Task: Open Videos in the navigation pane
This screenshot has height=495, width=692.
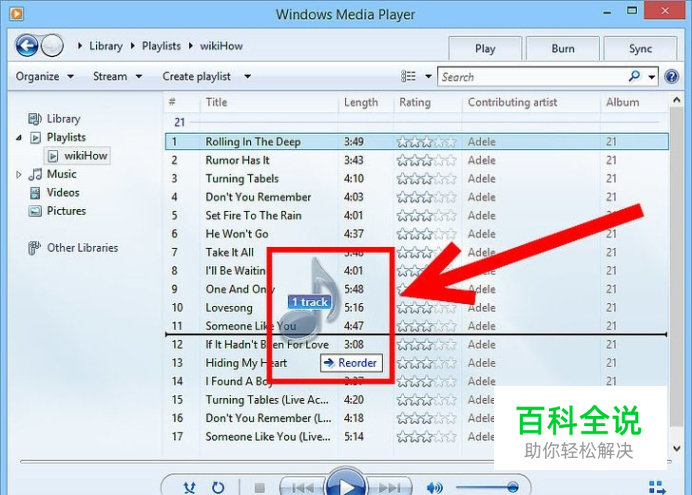Action: (63, 192)
